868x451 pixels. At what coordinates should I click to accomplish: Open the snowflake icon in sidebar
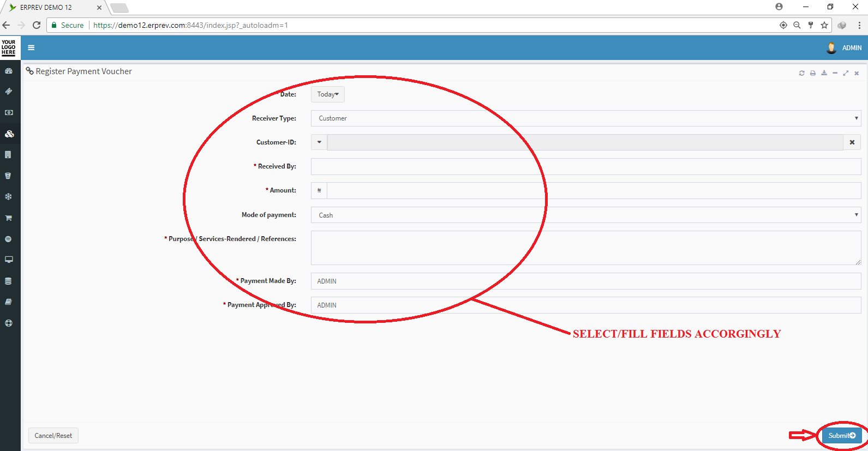click(8, 197)
